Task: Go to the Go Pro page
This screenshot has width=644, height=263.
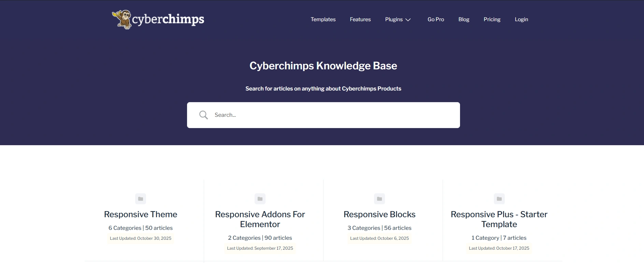Action: click(436, 19)
